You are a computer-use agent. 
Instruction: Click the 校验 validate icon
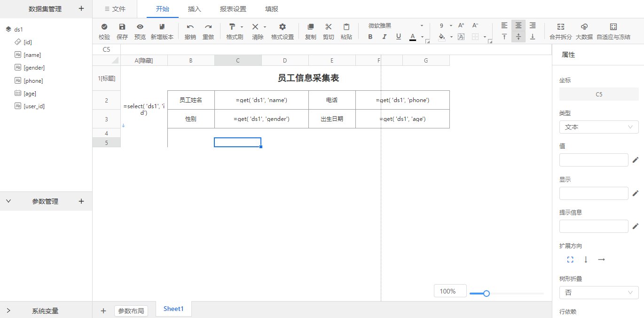pos(104,27)
